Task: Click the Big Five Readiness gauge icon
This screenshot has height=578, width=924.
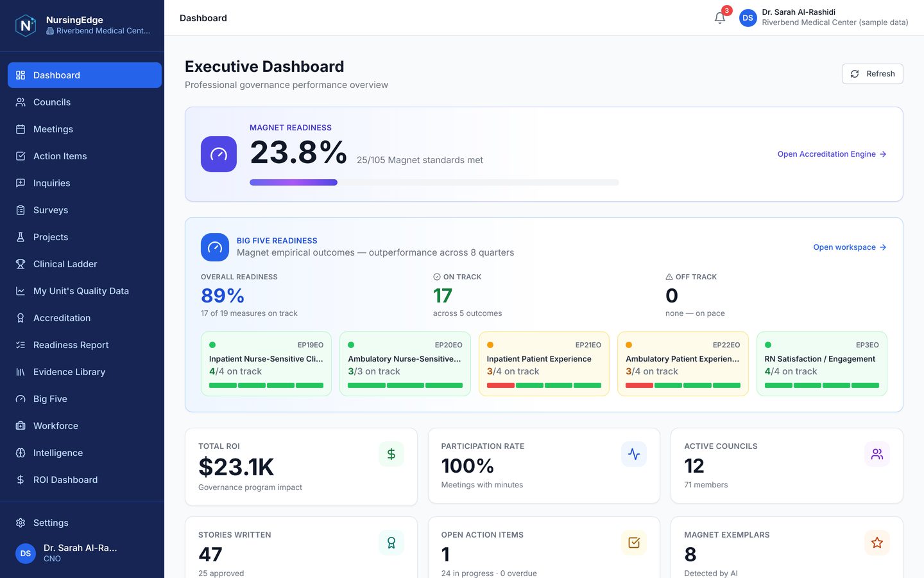Action: tap(215, 247)
